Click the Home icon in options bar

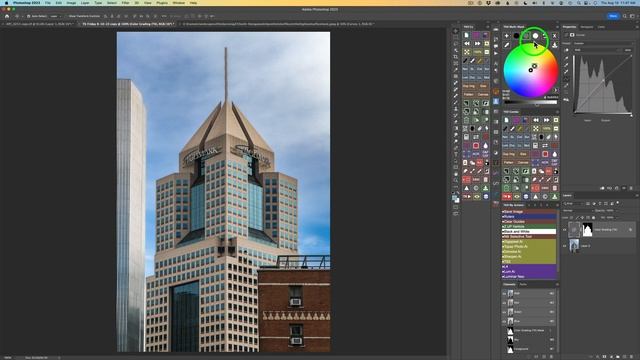(7, 16)
